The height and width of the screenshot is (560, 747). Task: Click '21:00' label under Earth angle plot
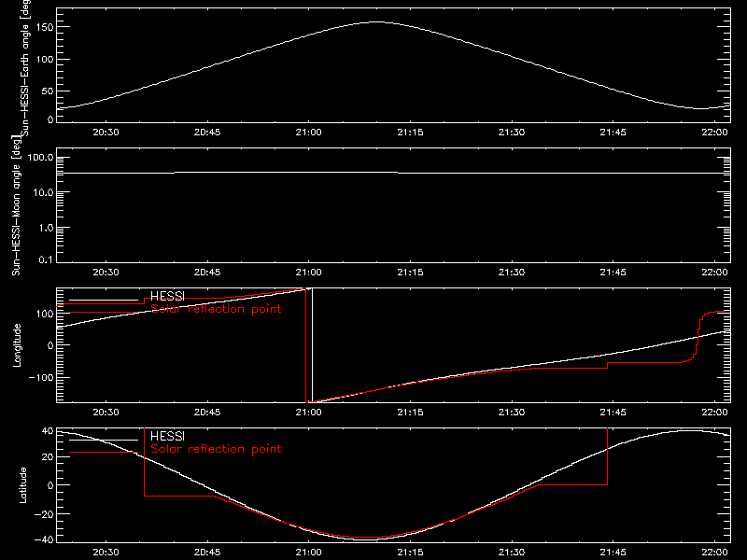click(309, 133)
